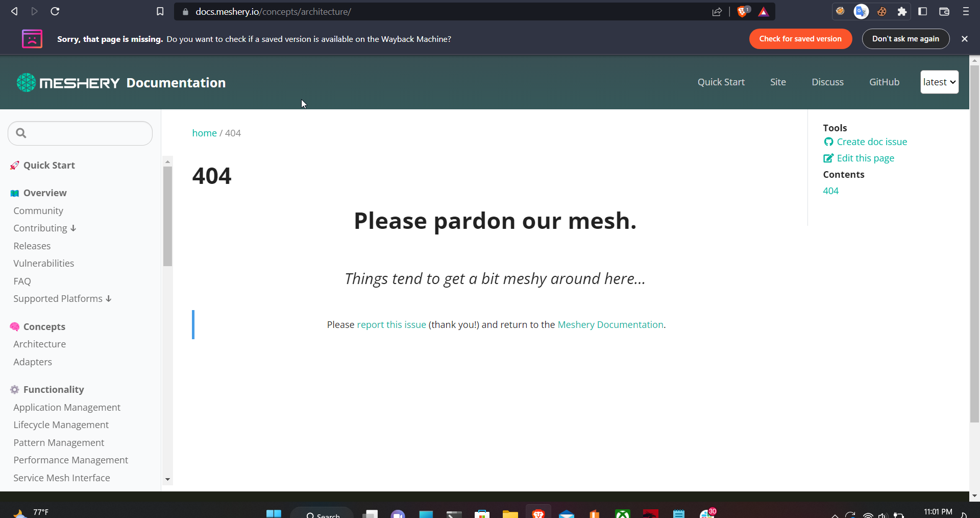Open the Brave Rewards triangle icon
Viewport: 980px width, 518px height.
(x=763, y=12)
